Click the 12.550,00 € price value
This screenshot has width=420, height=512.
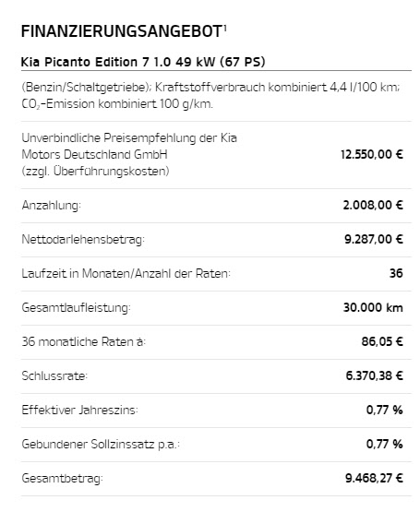372,154
